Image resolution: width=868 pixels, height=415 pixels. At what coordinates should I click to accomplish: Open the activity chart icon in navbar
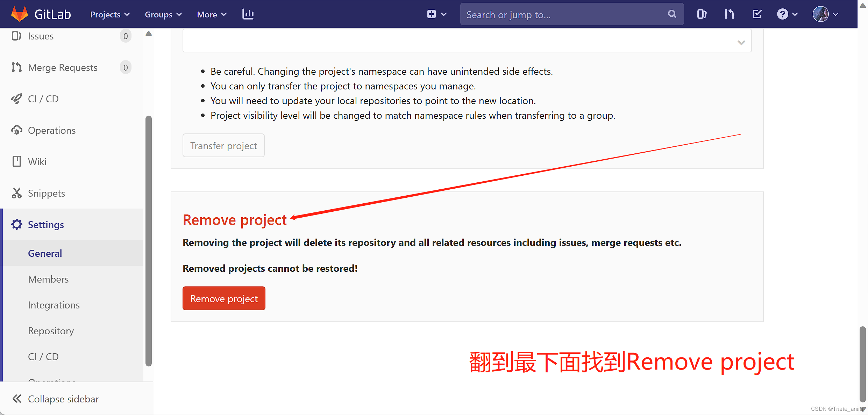[248, 14]
